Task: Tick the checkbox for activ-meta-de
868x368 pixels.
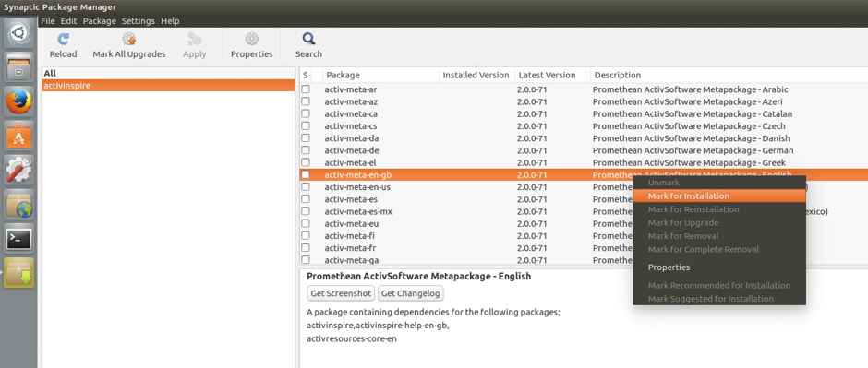Action: (305, 150)
